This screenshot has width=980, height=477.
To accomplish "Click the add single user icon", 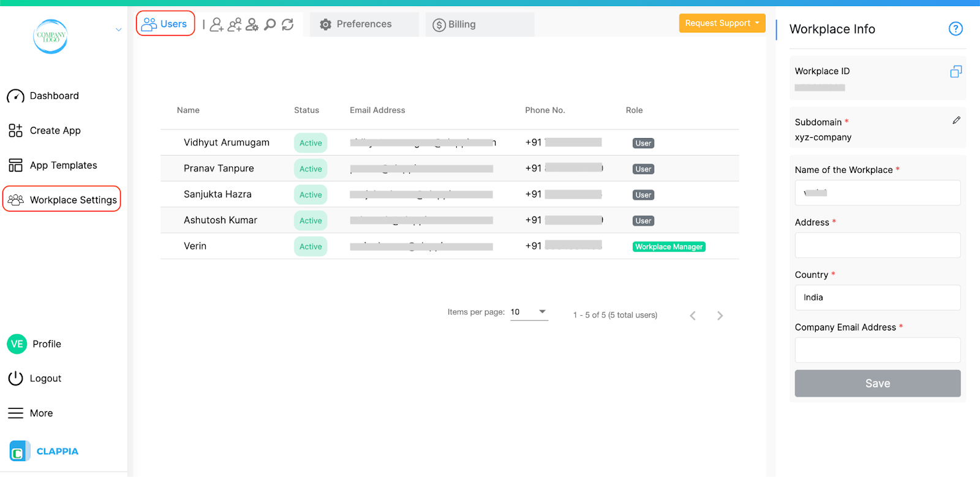I will [x=216, y=25].
